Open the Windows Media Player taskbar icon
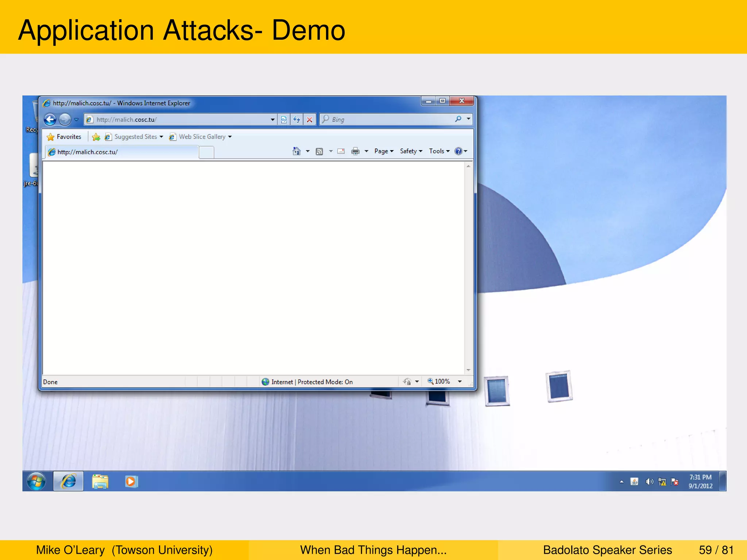 tap(131, 482)
